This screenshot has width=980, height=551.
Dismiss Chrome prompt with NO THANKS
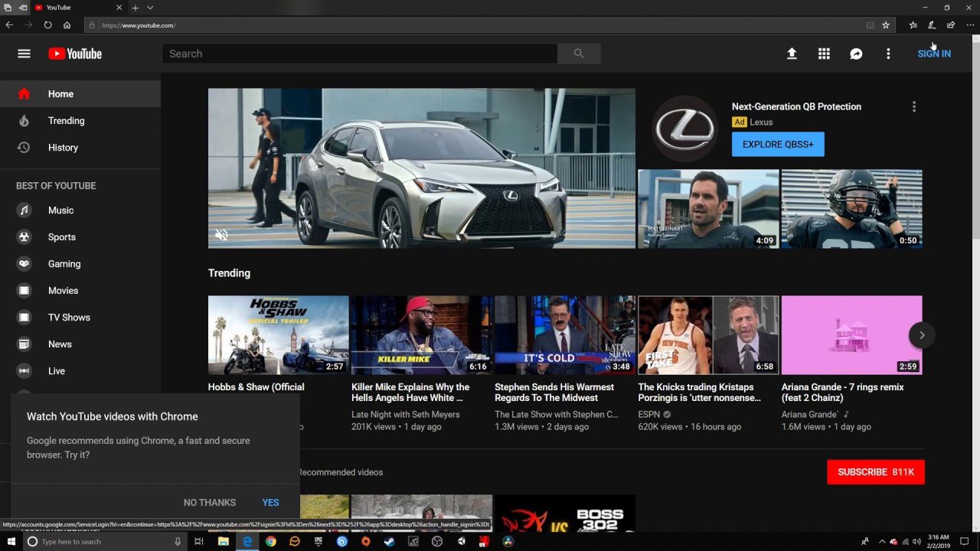coord(210,503)
